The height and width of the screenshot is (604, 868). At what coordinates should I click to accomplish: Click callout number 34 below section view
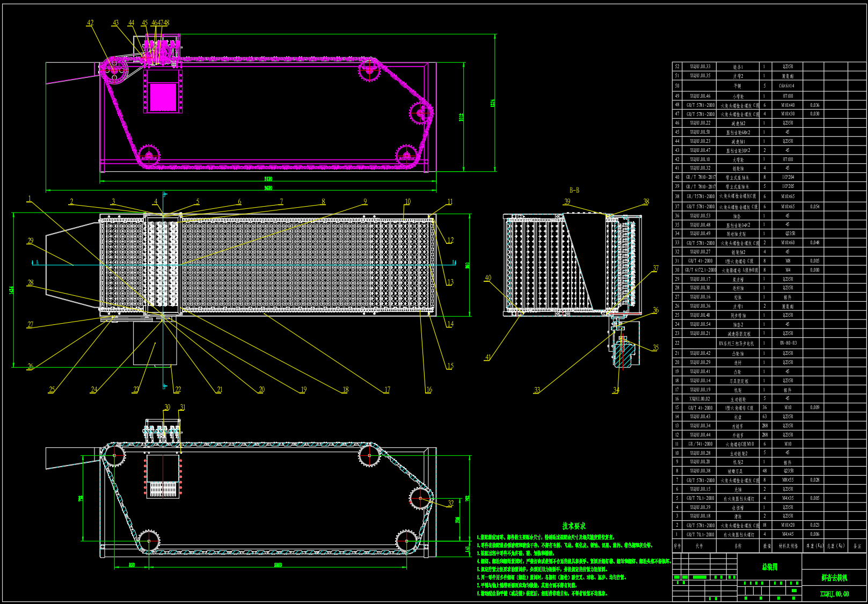pos(616,390)
